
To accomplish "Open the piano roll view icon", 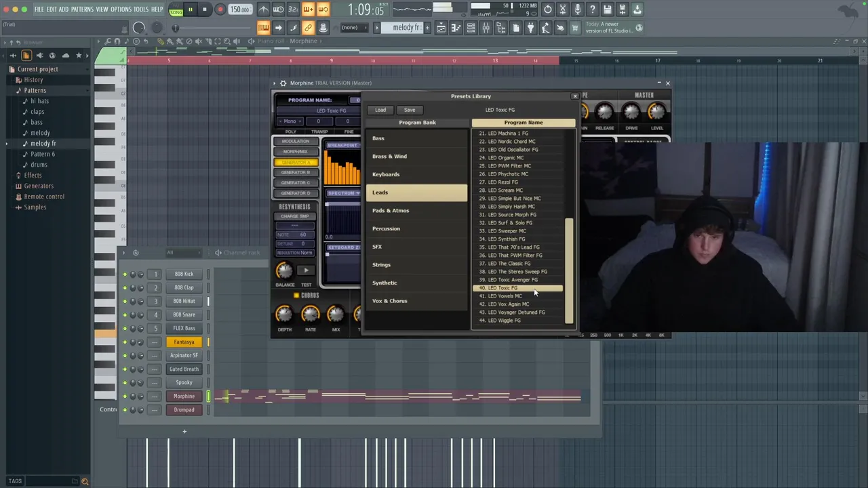I will [x=456, y=28].
